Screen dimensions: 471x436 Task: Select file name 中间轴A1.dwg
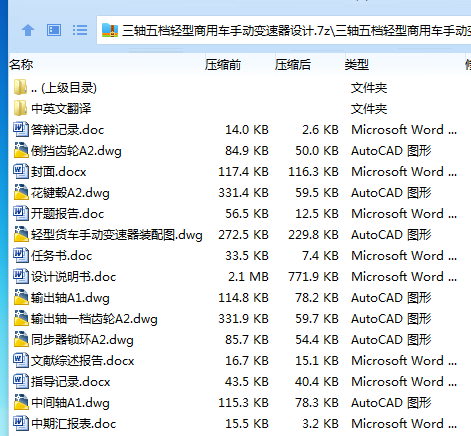click(70, 403)
